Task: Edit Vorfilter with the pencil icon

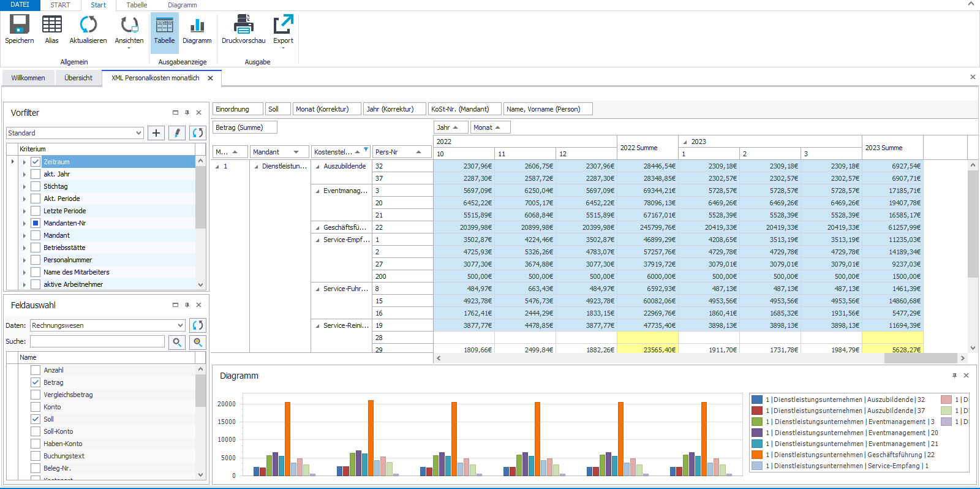Action: click(x=176, y=133)
